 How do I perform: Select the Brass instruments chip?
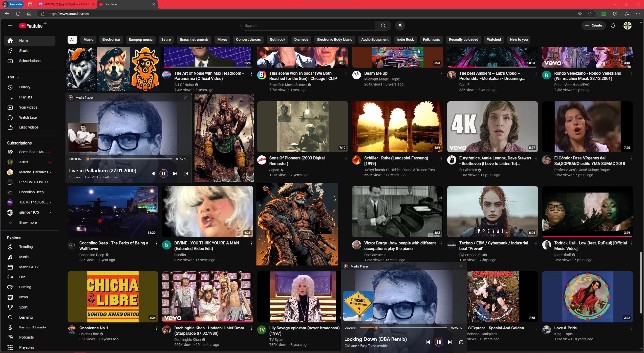pyautogui.click(x=194, y=39)
